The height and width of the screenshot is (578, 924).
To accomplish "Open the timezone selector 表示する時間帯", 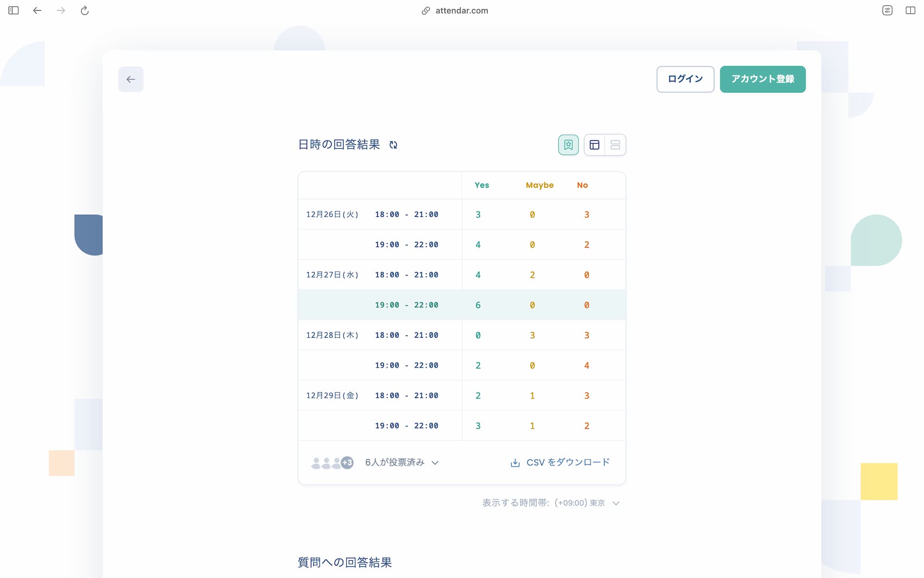I will pos(551,503).
